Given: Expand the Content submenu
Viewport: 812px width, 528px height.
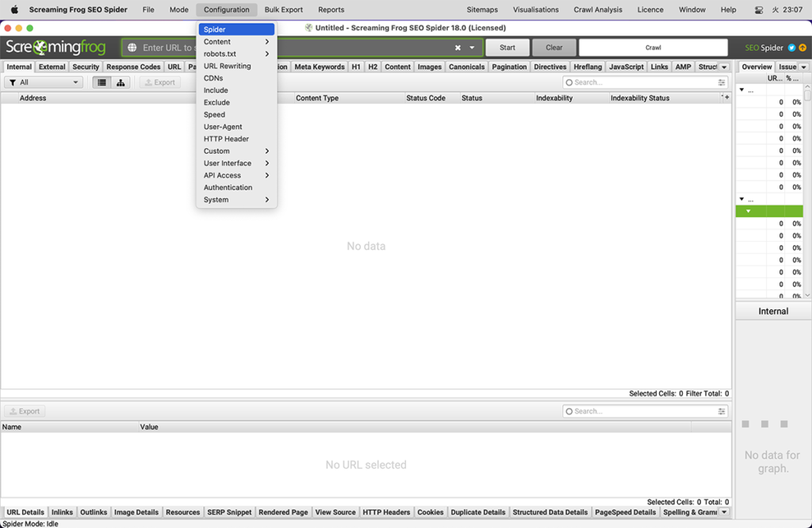Looking at the screenshot, I should pos(236,41).
